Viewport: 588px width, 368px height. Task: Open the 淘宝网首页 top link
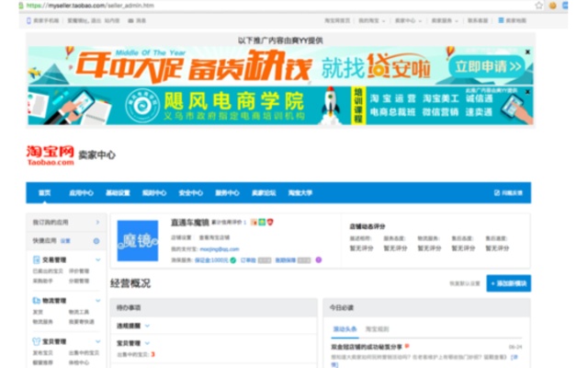(337, 20)
